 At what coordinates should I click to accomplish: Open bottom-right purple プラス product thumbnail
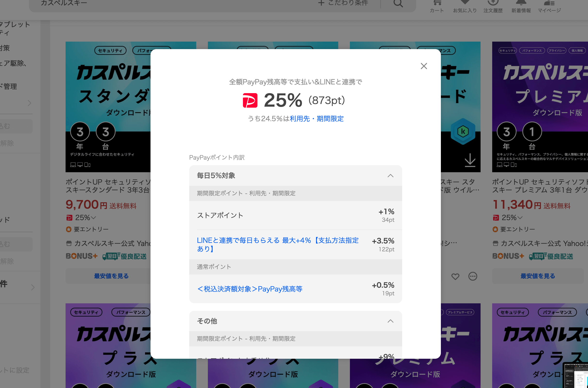[x=540, y=345]
